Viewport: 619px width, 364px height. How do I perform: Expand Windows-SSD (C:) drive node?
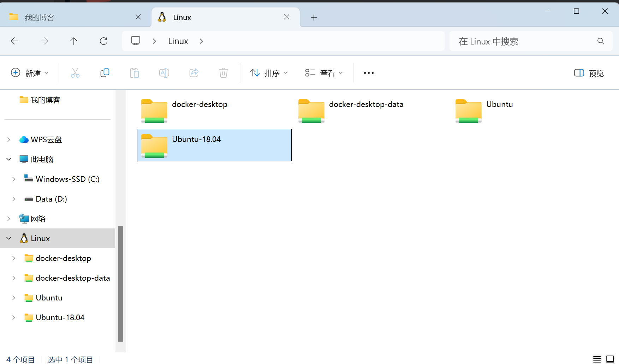14,179
